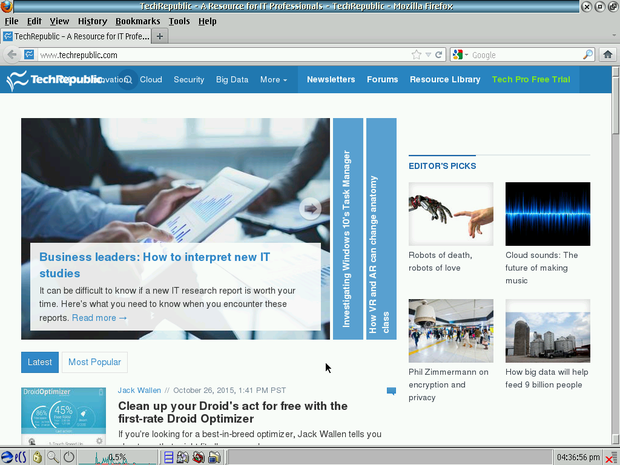The height and width of the screenshot is (465, 620).
Task: Open the search engine selector dropdown
Action: click(461, 55)
